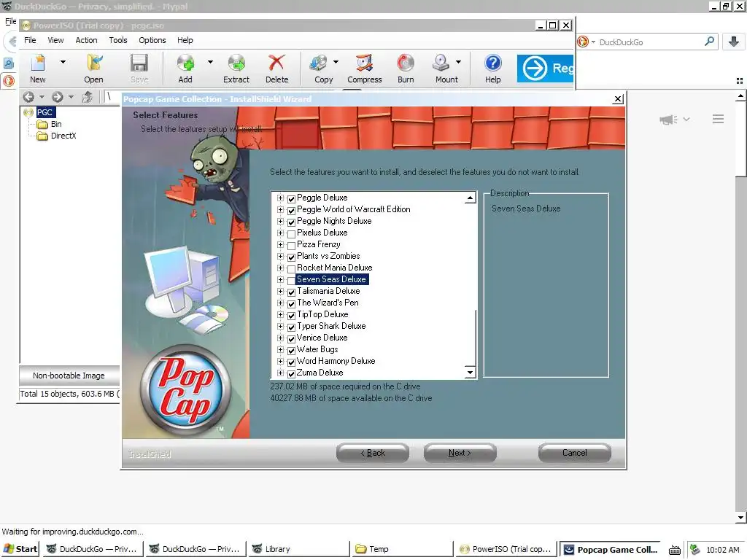
Task: Uncheck Plants vs Zombies checkbox
Action: [292, 257]
